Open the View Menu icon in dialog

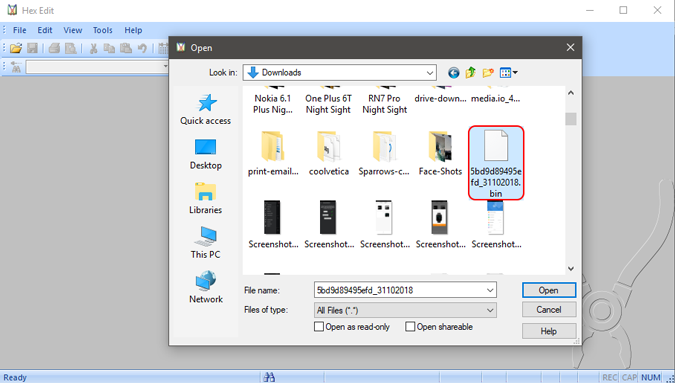click(x=508, y=73)
